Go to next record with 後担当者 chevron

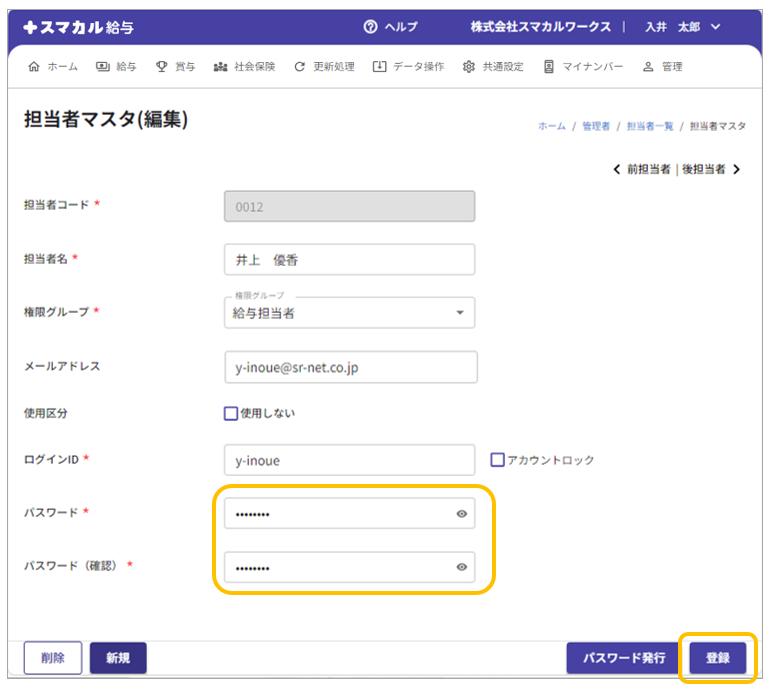pos(737,170)
